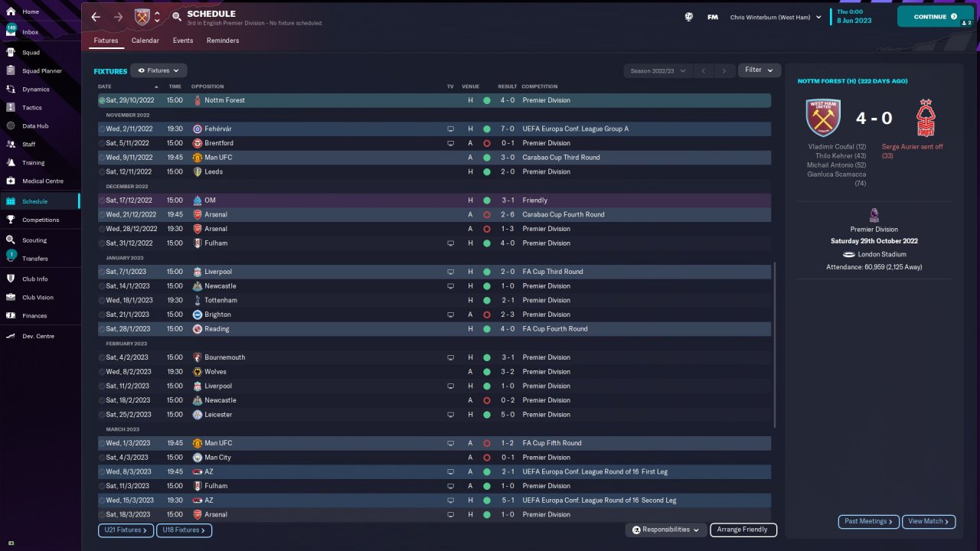Select the Fehérvár fixture row circle
This screenshot has height=551, width=980.
102,129
